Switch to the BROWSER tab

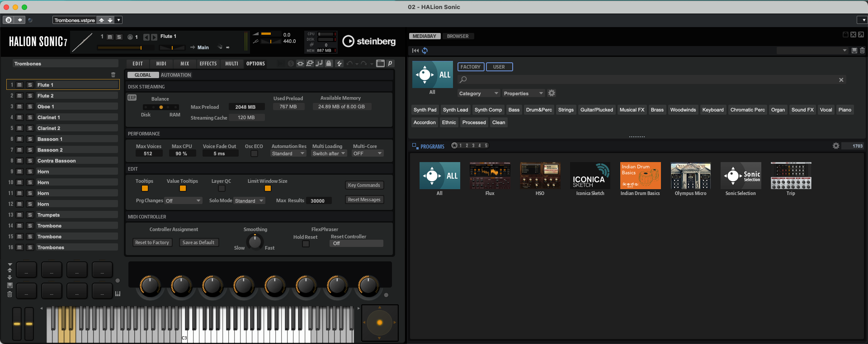[458, 36]
